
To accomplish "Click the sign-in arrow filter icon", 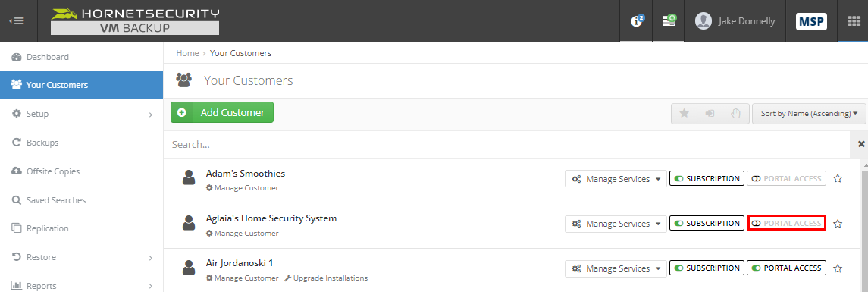I will (x=710, y=113).
